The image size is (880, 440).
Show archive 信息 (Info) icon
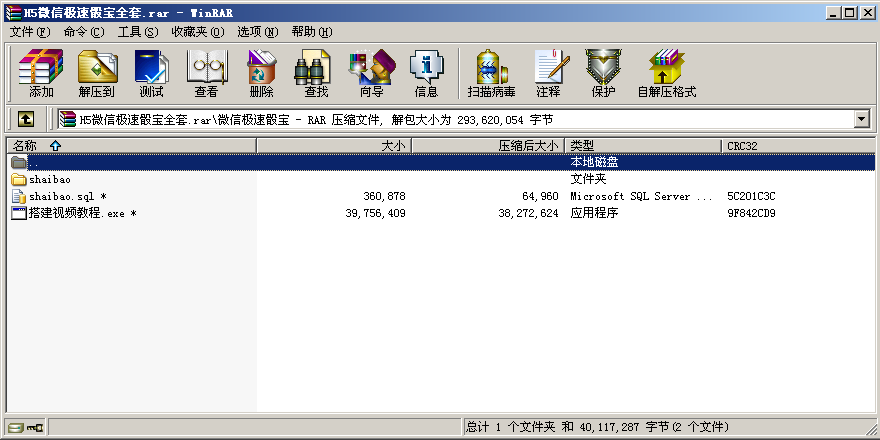coord(426,73)
